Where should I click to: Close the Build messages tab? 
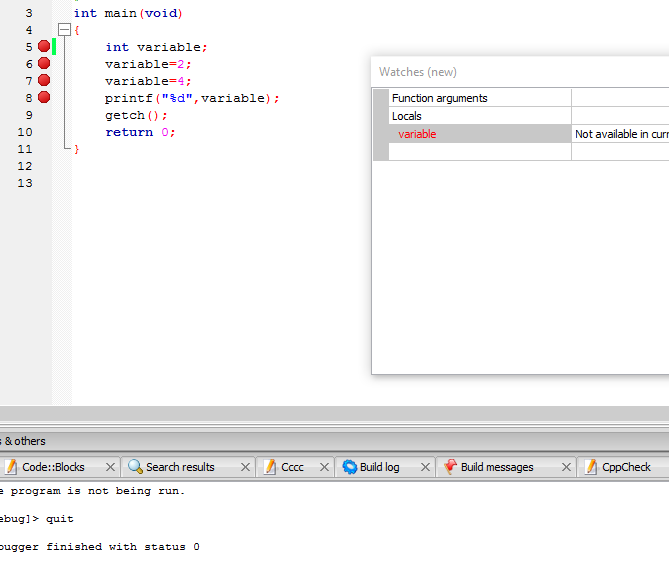[566, 467]
